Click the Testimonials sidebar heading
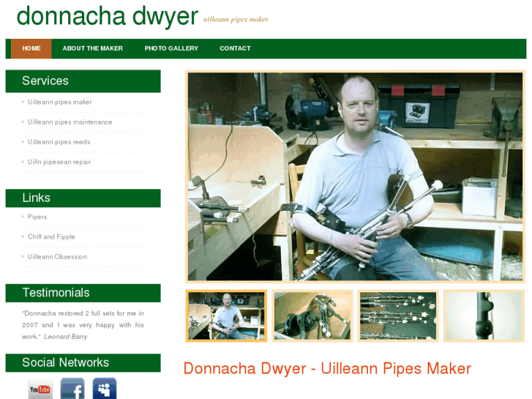532x399 pixels. tap(83, 293)
